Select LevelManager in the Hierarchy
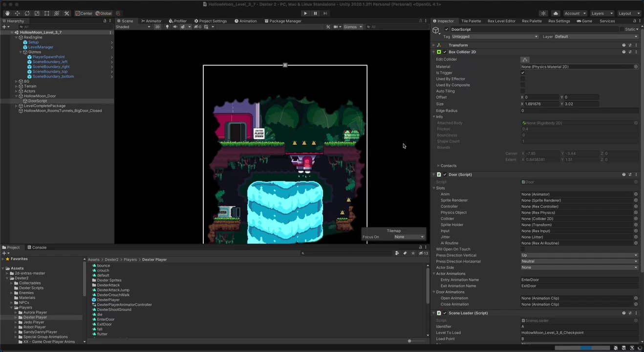This screenshot has width=644, height=352. tap(41, 47)
